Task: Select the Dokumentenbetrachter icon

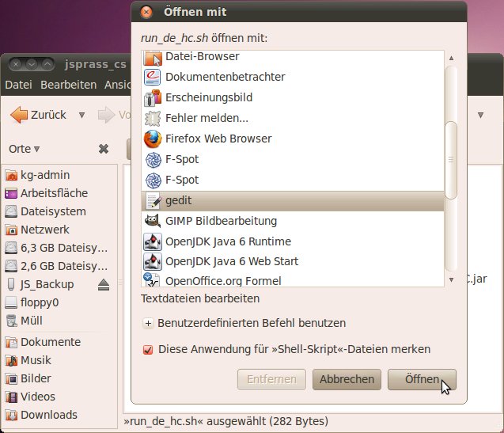Action: [x=153, y=77]
